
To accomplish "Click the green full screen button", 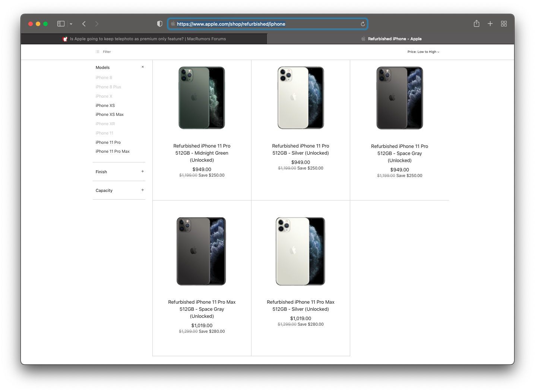I will [45, 24].
